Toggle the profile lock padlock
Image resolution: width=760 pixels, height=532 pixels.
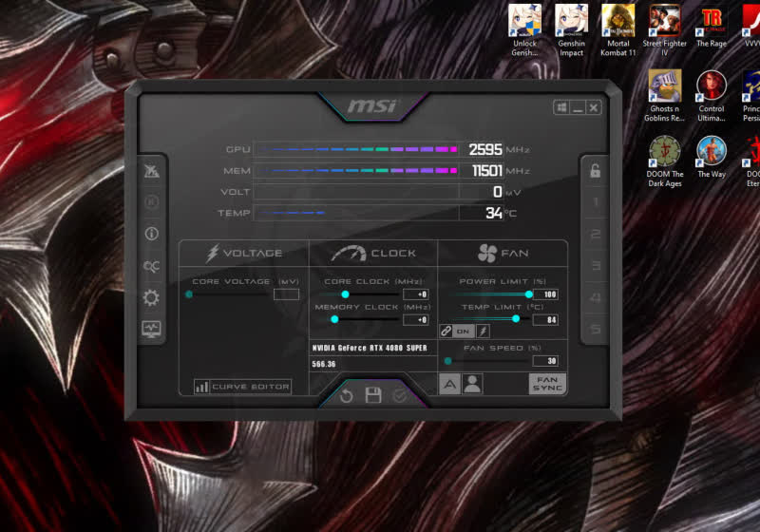point(596,171)
